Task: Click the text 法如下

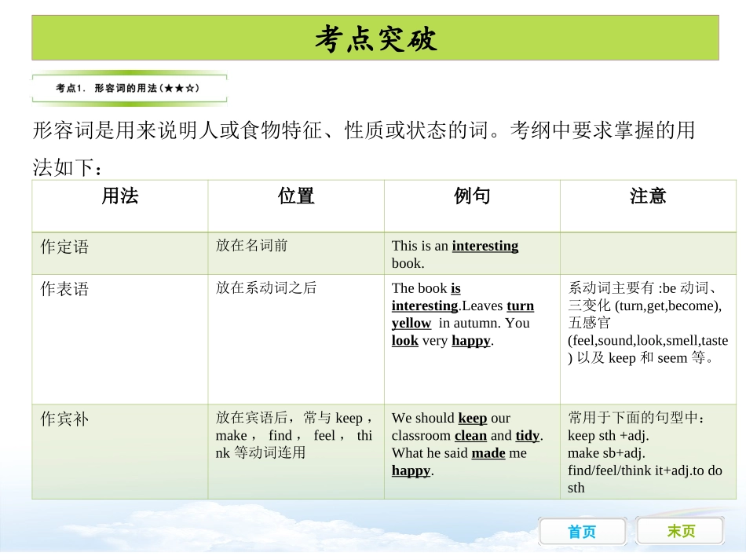Action: 67,167
